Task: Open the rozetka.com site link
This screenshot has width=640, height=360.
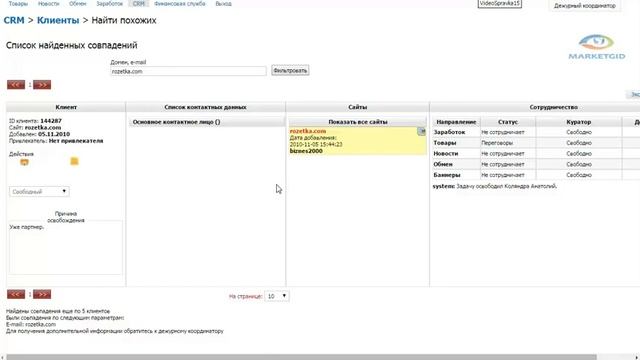Action: click(308, 131)
